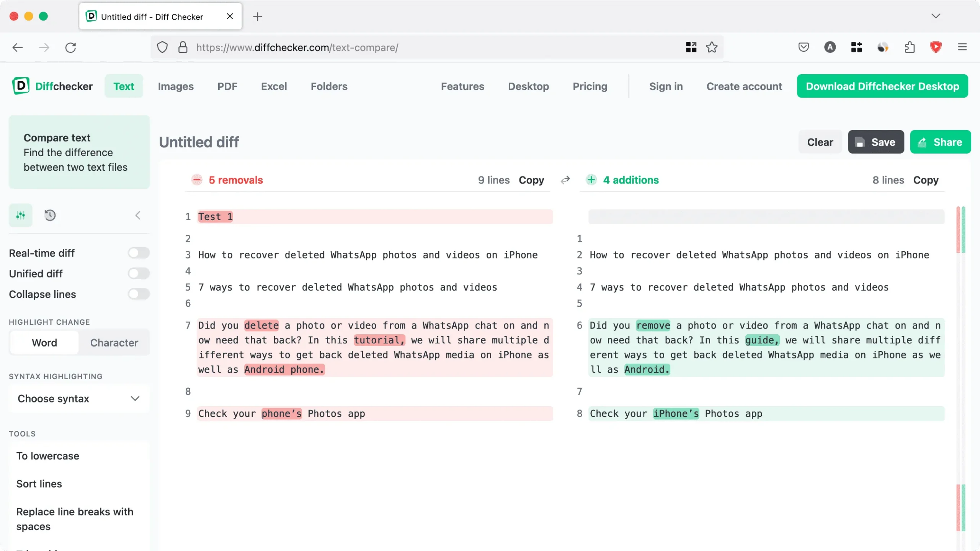
Task: Select the Word highlight option
Action: (x=44, y=342)
